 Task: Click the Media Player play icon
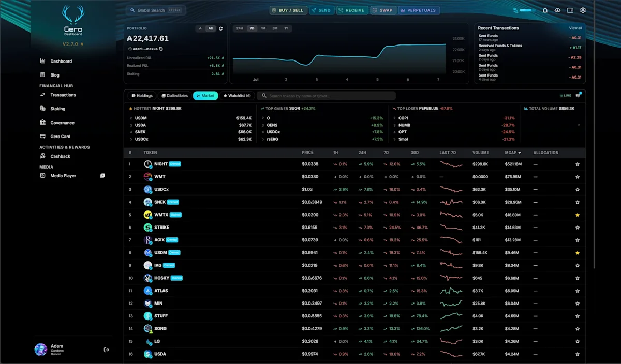pyautogui.click(x=42, y=176)
